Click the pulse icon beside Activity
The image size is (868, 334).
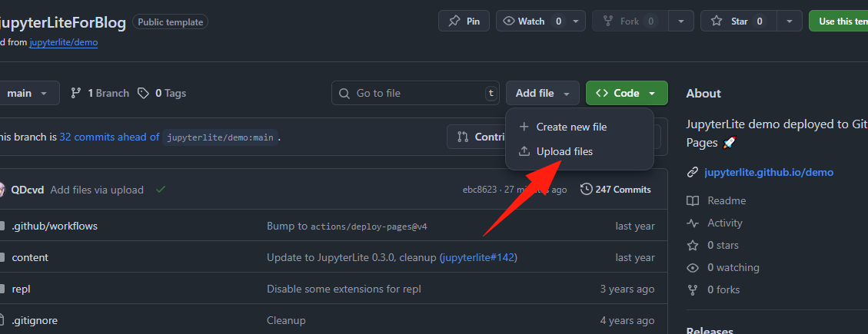[x=693, y=223]
